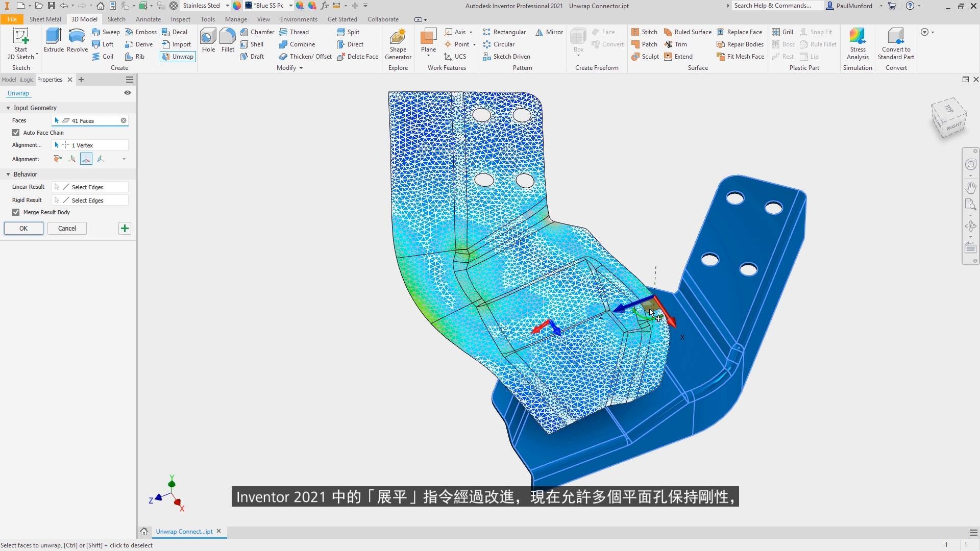Uncheck Auto Face Chain
The width and height of the screenshot is (980, 551).
point(16,133)
